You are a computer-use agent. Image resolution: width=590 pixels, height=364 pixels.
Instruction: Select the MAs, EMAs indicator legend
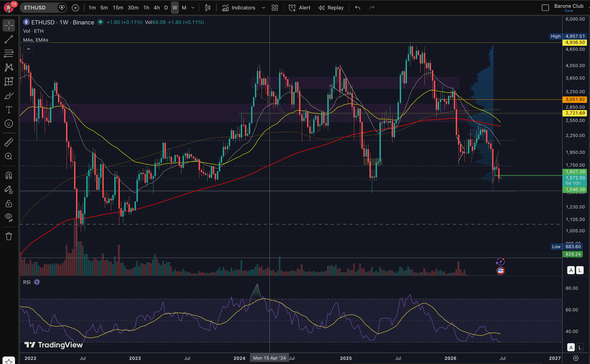click(36, 40)
